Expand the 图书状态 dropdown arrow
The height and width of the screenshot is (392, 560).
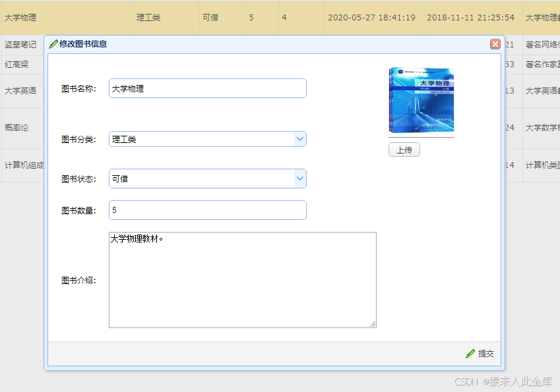tap(300, 179)
